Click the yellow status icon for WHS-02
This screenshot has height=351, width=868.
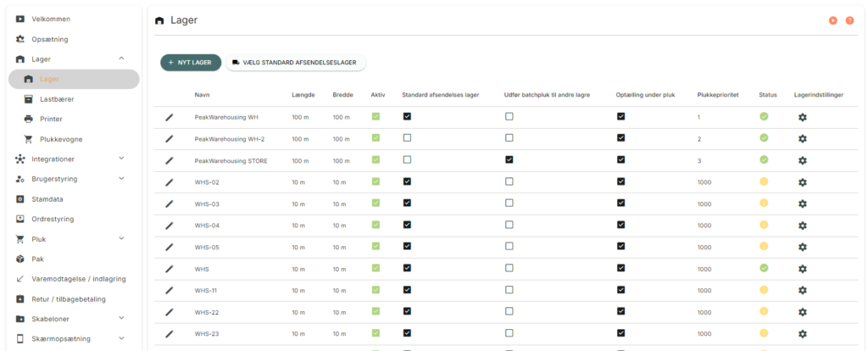[x=764, y=181]
